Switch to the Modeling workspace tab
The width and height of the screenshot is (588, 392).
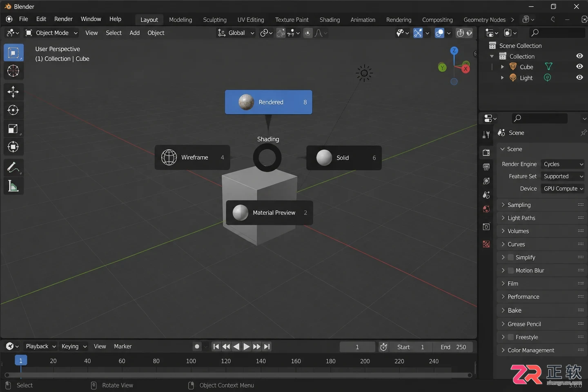(x=180, y=20)
